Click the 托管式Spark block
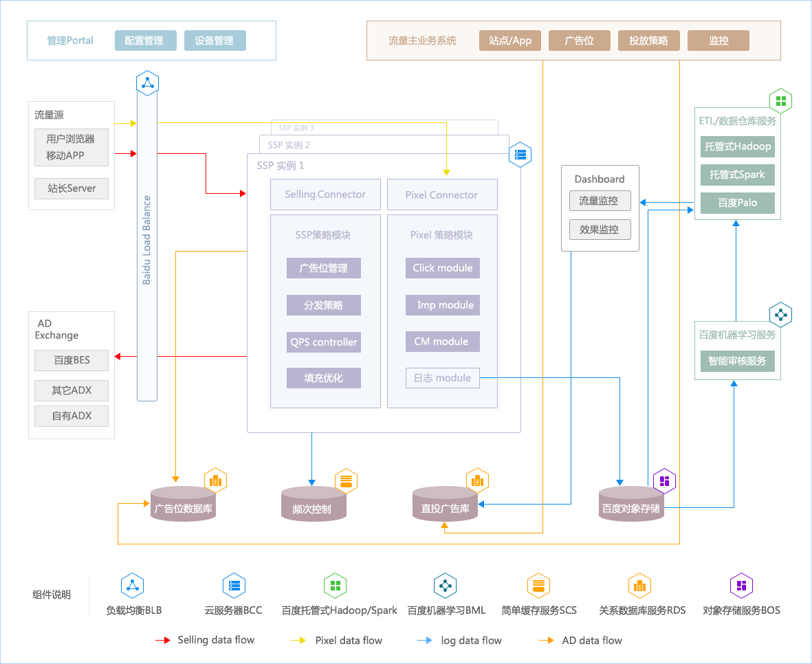Screen dimensions: 812x664 pyautogui.click(x=738, y=175)
